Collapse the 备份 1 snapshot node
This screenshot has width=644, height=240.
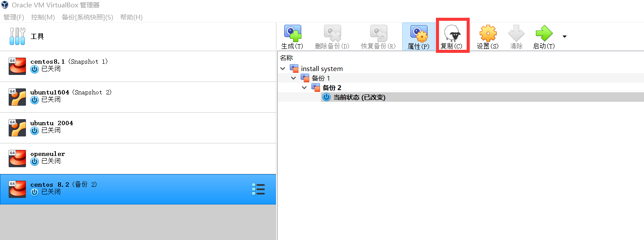tap(294, 78)
